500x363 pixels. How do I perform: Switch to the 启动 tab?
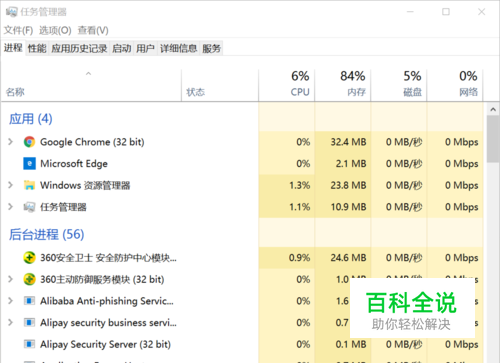point(122,49)
